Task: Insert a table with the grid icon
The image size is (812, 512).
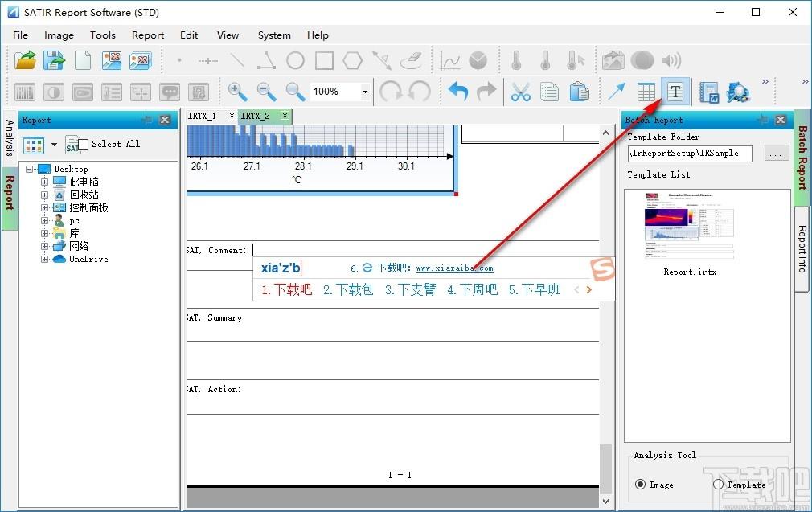Action: (646, 92)
